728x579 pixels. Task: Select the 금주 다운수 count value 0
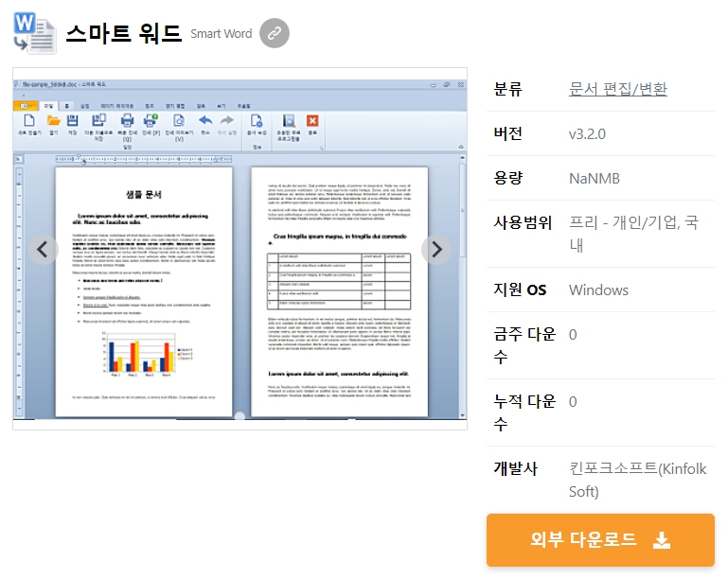click(573, 335)
